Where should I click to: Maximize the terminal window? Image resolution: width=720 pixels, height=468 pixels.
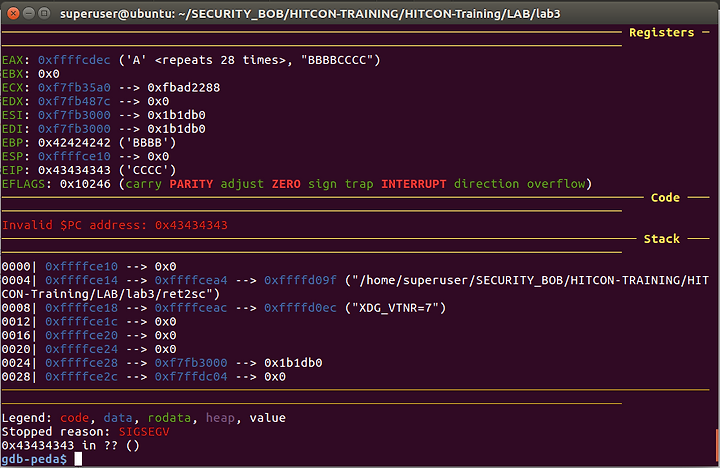point(44,13)
